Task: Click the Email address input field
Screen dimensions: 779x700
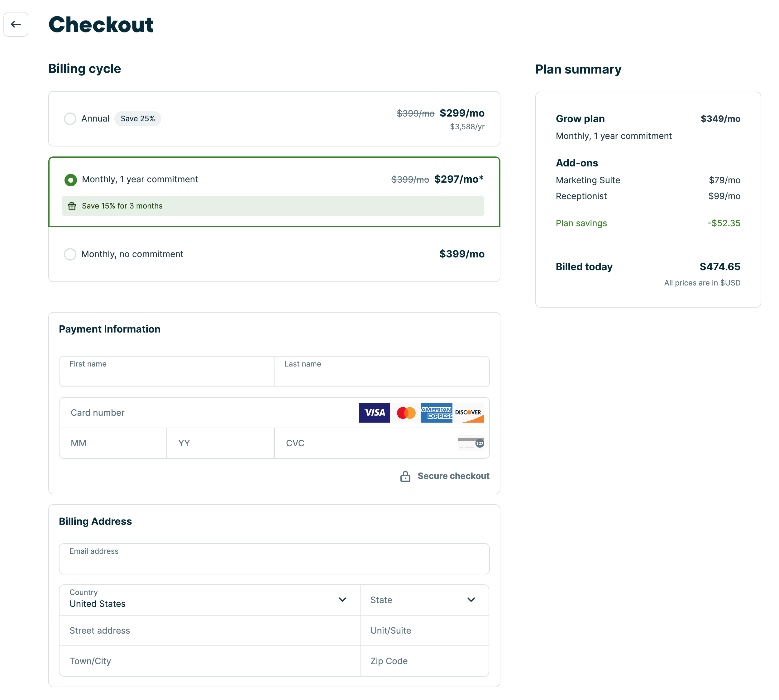Action: [274, 559]
